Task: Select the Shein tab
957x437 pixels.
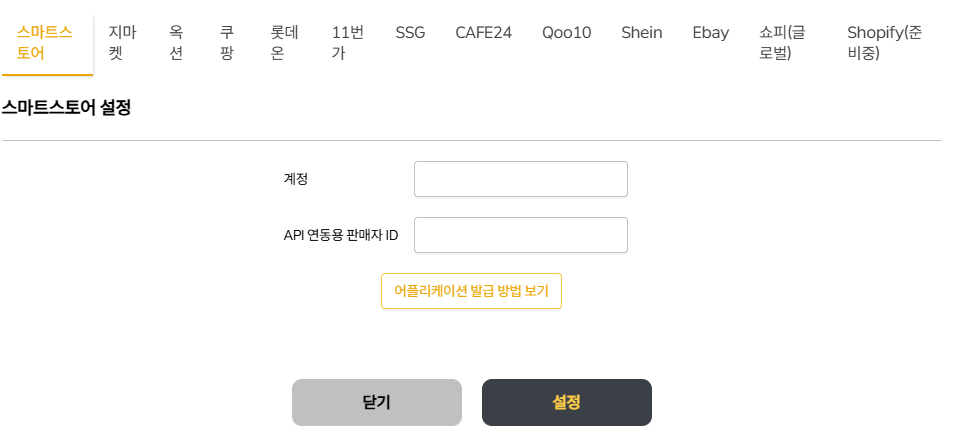Action: (641, 33)
